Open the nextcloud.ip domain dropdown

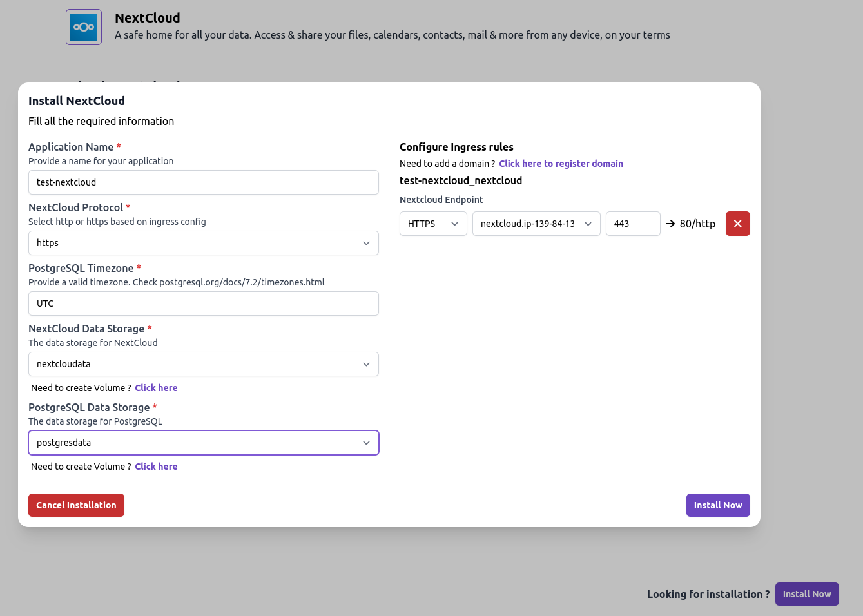pyautogui.click(x=536, y=224)
